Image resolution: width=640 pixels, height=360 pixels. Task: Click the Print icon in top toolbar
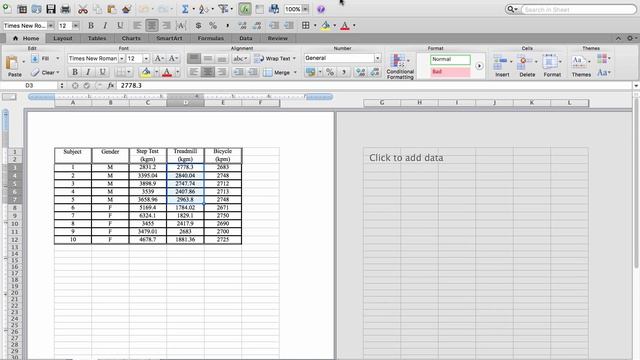[65, 9]
